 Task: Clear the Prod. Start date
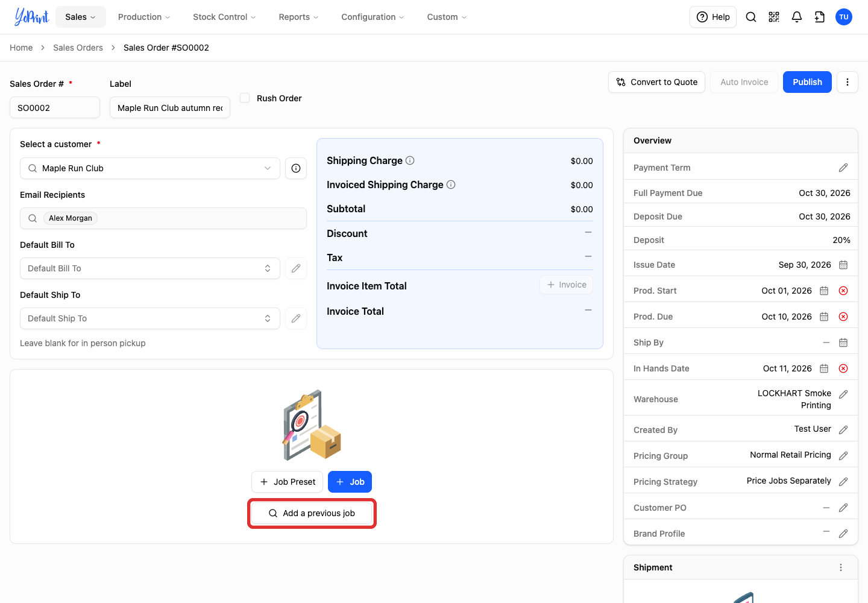[843, 291]
